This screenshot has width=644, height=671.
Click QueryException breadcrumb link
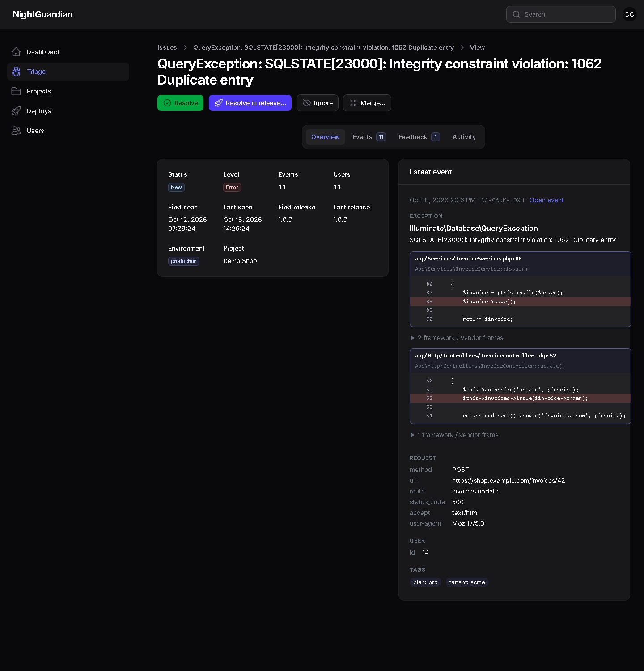(x=323, y=47)
